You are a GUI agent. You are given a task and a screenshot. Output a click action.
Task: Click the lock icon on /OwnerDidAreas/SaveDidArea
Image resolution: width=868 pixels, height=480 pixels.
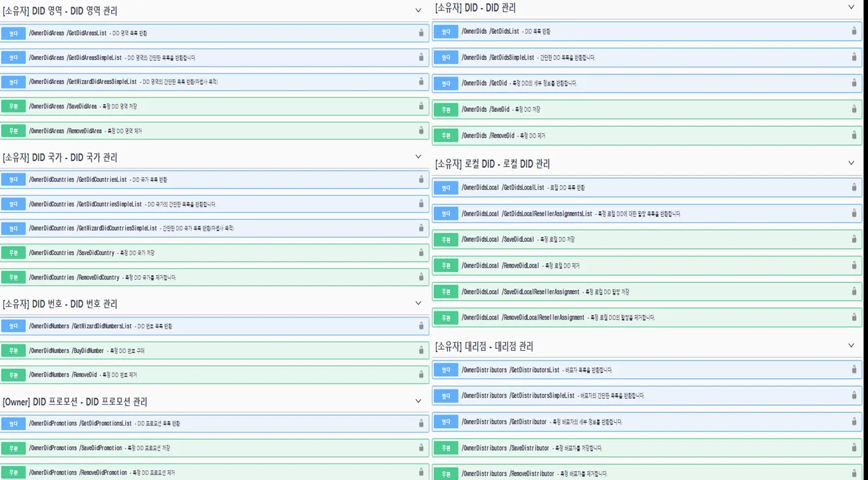pyautogui.click(x=421, y=106)
